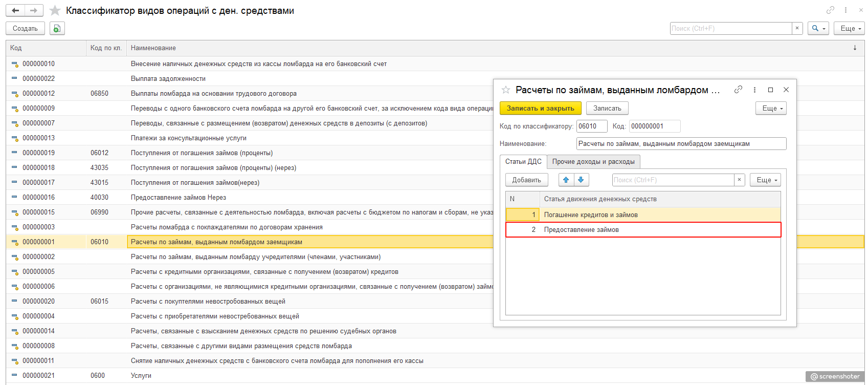868x385 pixels.
Task: Select row icon for 000000015
Action: click(15, 212)
